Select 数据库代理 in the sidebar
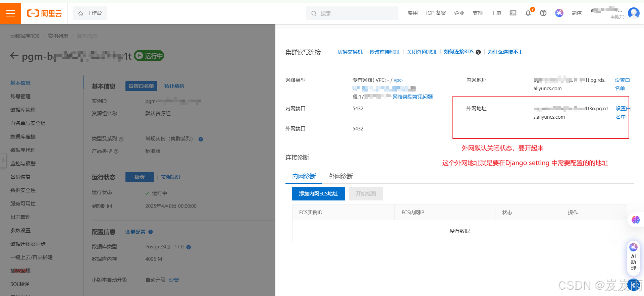 tap(23, 150)
